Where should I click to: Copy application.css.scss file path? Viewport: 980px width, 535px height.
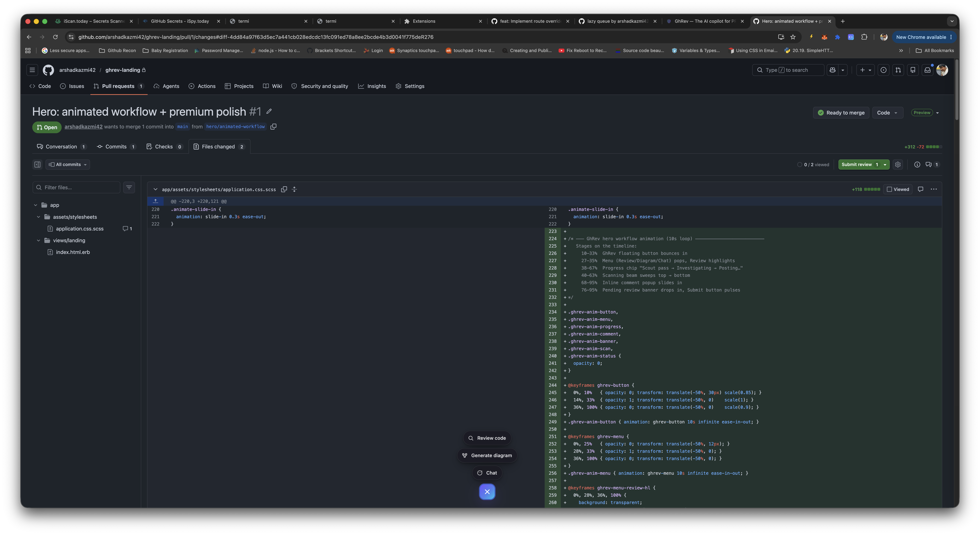284,189
